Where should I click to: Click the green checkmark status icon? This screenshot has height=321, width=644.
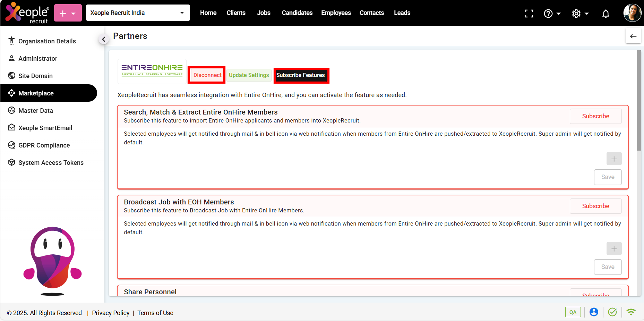pos(612,312)
